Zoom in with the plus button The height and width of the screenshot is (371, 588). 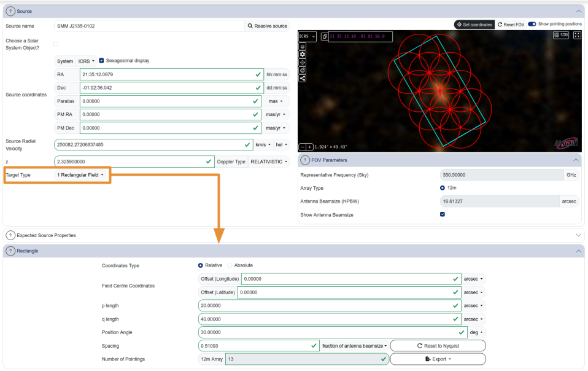309,147
